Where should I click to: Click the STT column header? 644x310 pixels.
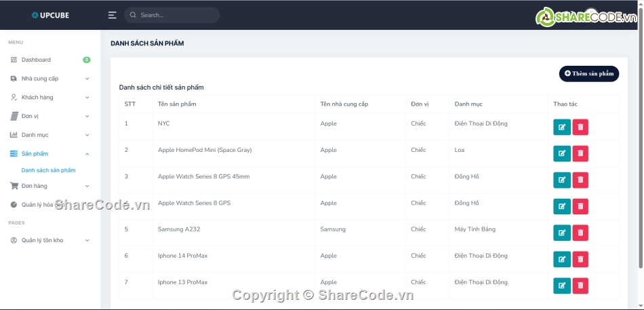129,104
